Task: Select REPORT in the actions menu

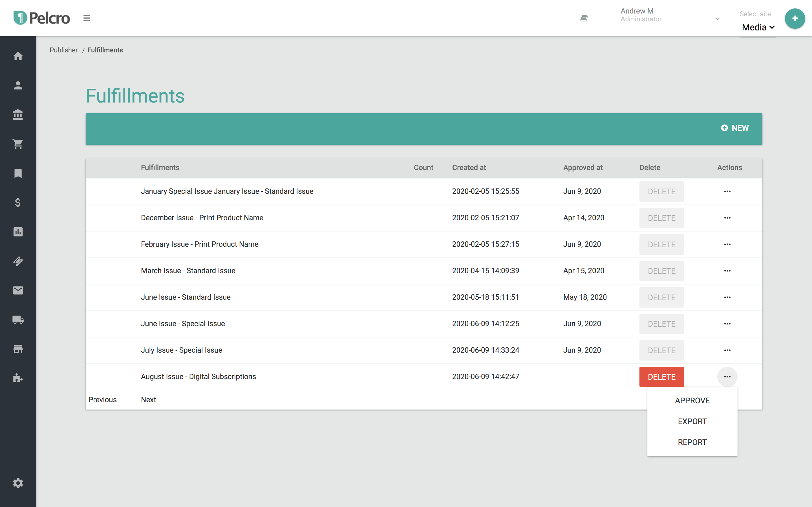Action: (x=692, y=442)
